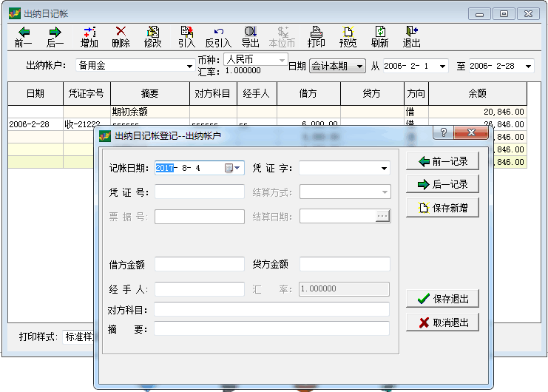Click the 后一 next arrow icon in toolbar
The height and width of the screenshot is (392, 548).
[55, 32]
